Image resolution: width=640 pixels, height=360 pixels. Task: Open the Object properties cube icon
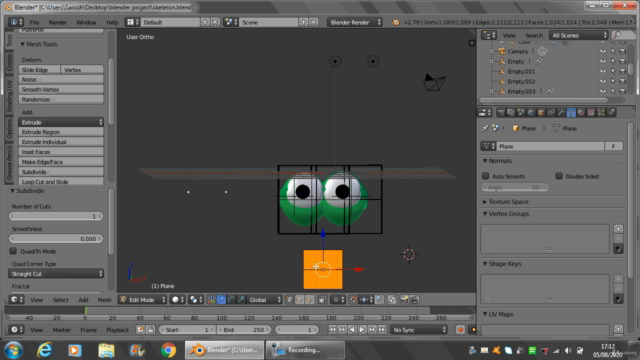coord(541,112)
